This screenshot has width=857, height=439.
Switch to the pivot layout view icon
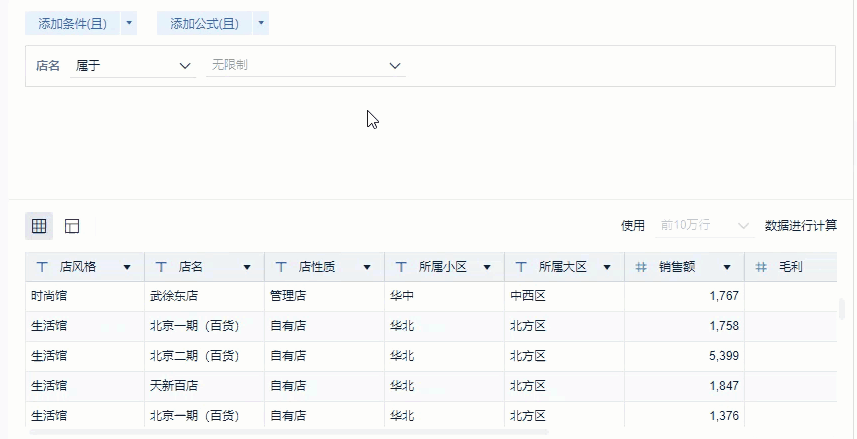click(72, 226)
